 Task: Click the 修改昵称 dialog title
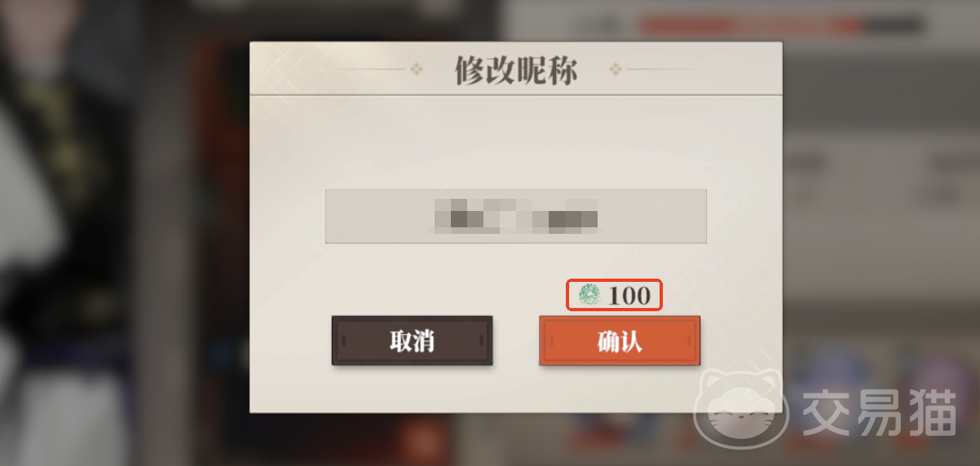tap(516, 71)
